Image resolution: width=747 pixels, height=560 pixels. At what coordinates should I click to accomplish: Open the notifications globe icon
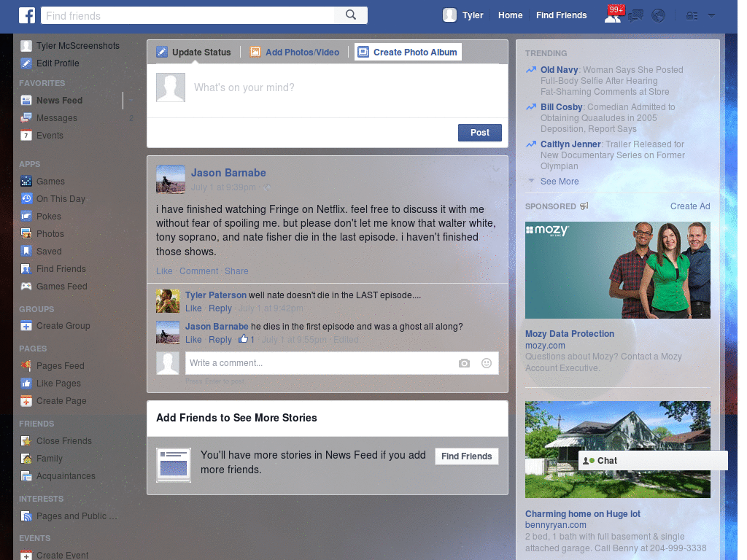[x=659, y=16]
